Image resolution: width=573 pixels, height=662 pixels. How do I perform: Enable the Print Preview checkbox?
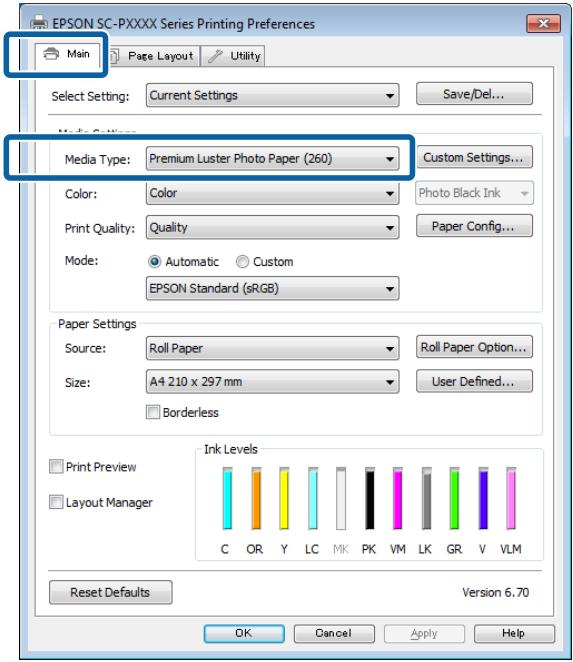click(56, 467)
